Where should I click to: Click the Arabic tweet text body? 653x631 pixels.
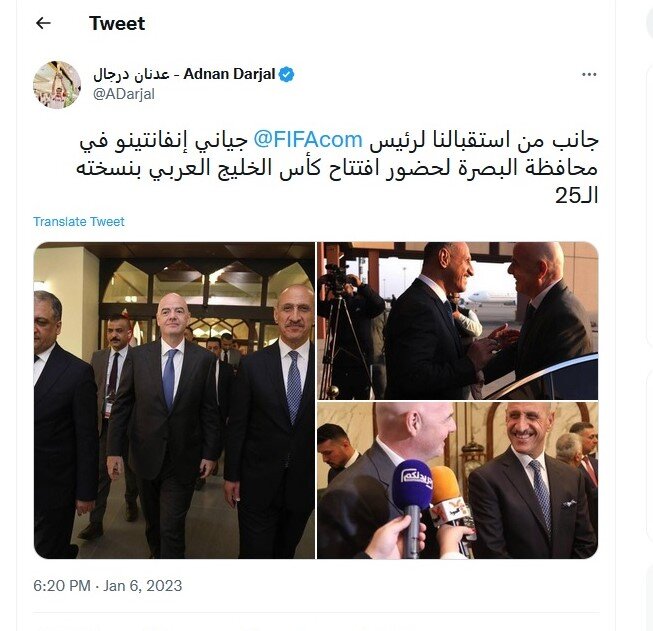click(337, 167)
